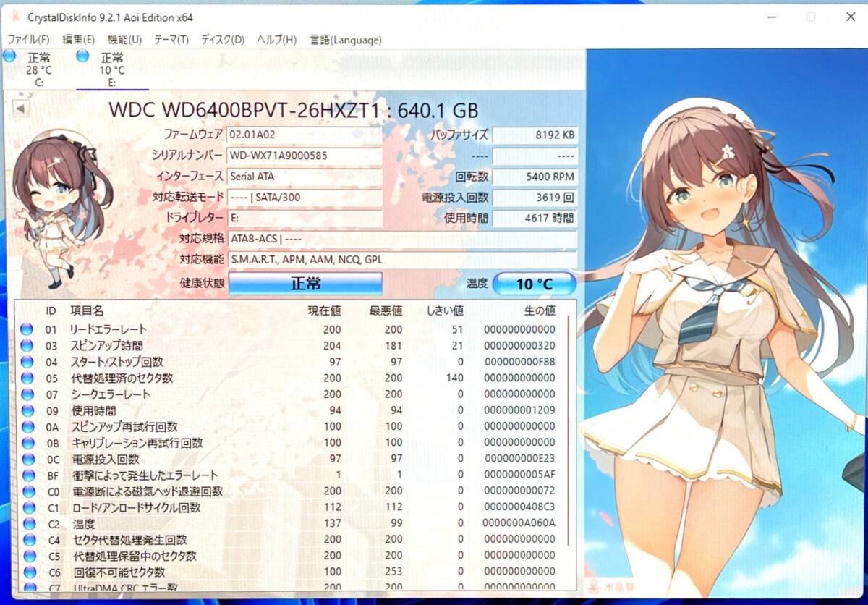Image resolution: width=868 pixels, height=605 pixels.
Task: Select the リードエラーレート attribute name
Action: (108, 329)
